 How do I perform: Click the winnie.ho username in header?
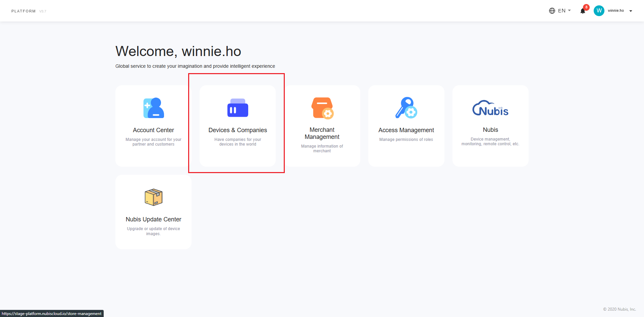tap(616, 11)
